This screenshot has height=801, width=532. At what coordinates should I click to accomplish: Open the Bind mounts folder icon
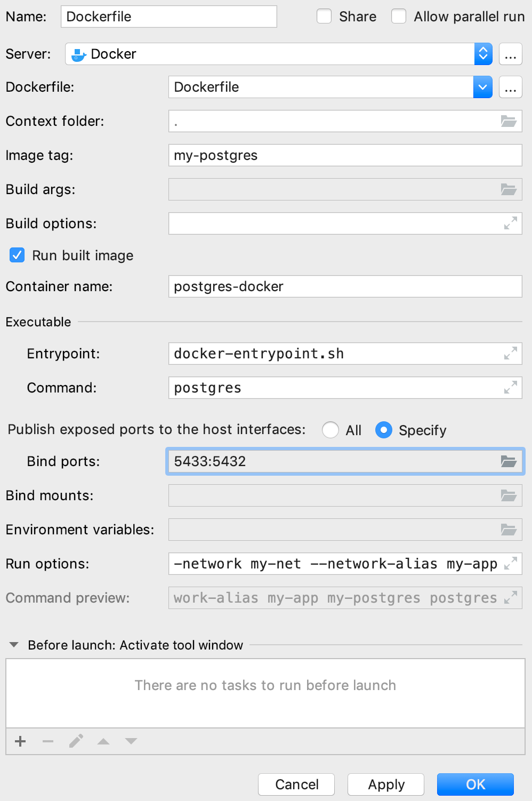point(509,495)
